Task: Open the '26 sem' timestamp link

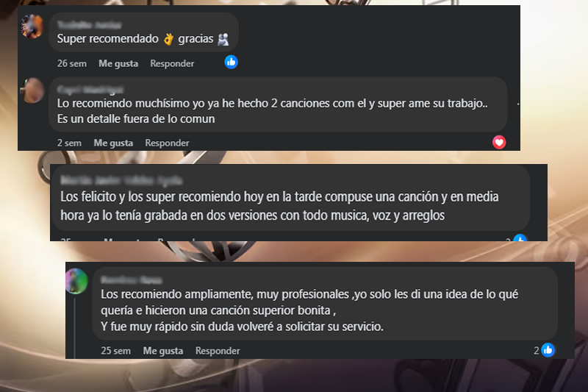Action: 71,64
